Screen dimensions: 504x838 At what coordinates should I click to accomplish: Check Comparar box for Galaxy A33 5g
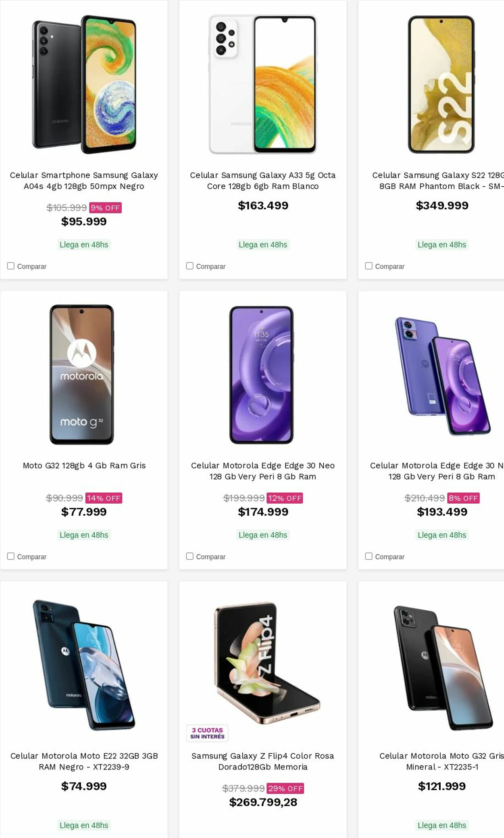[x=190, y=266]
